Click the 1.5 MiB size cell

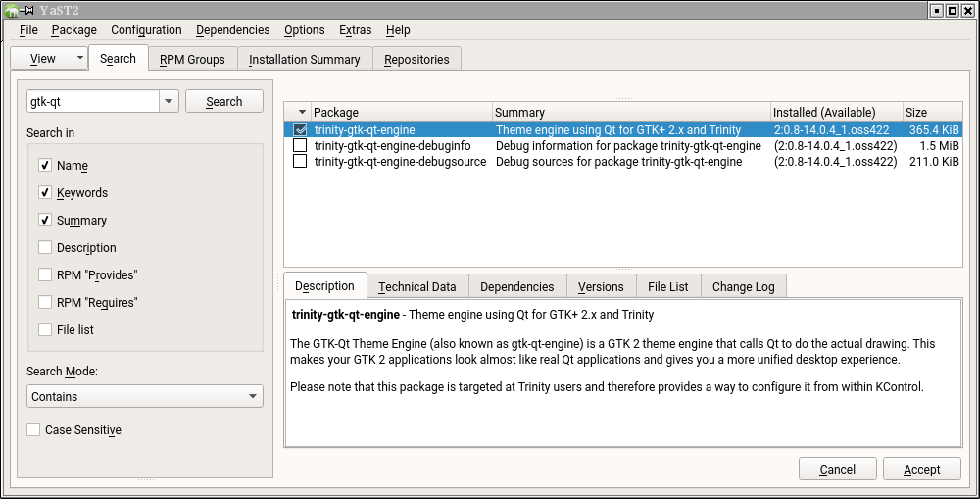tap(939, 146)
